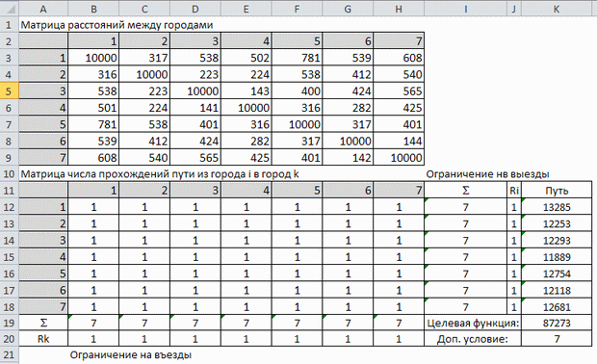The height and width of the screenshot is (364, 597).
Task: Click cell containing 781 in row 3
Action: (297, 58)
